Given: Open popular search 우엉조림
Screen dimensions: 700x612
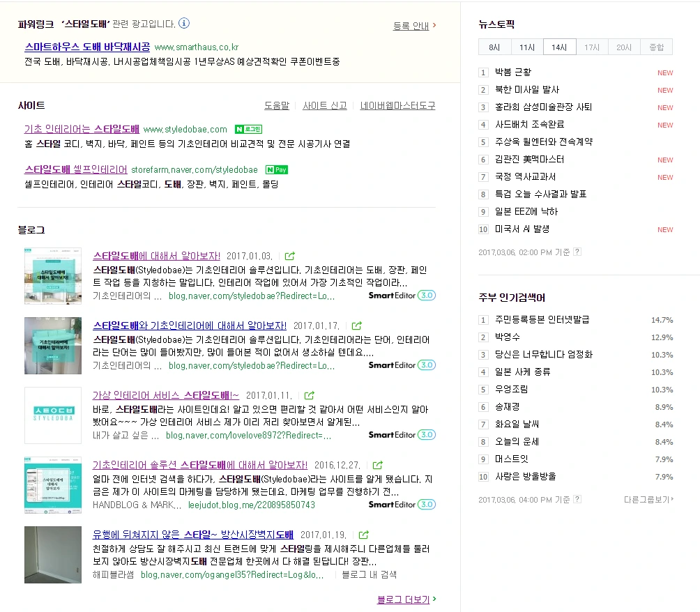Looking at the screenshot, I should [511, 389].
